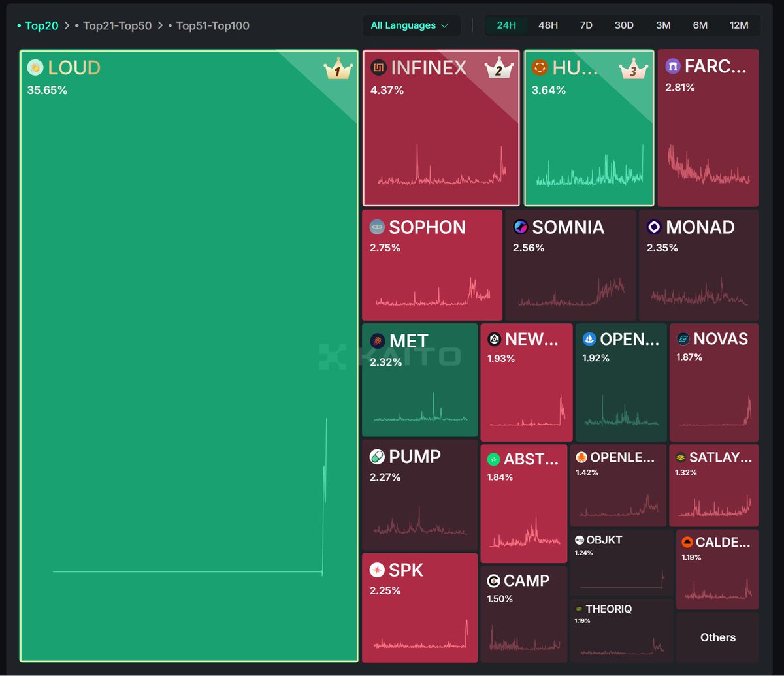Click the 1.92% share value
The height and width of the screenshot is (676, 784).
(596, 357)
